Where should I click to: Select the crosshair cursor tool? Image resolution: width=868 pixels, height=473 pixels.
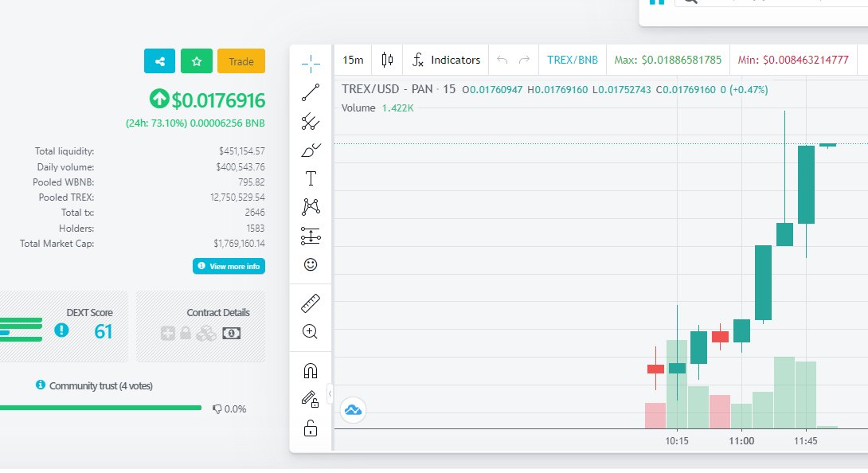click(x=311, y=63)
